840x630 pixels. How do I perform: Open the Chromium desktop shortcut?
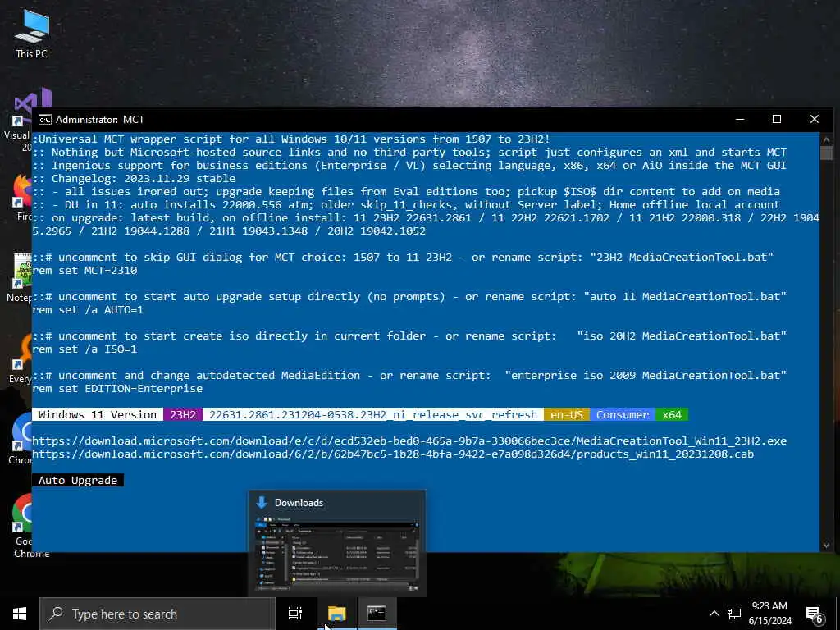[x=21, y=438]
